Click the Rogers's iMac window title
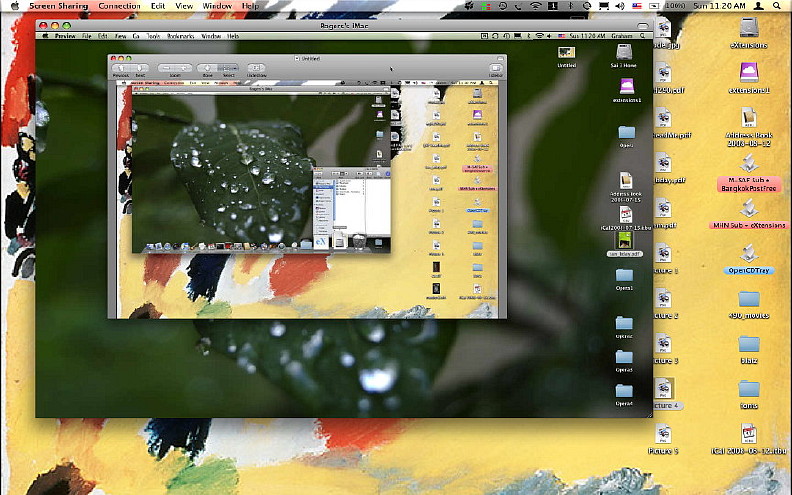Viewport: 792px width, 495px height. pos(344,25)
